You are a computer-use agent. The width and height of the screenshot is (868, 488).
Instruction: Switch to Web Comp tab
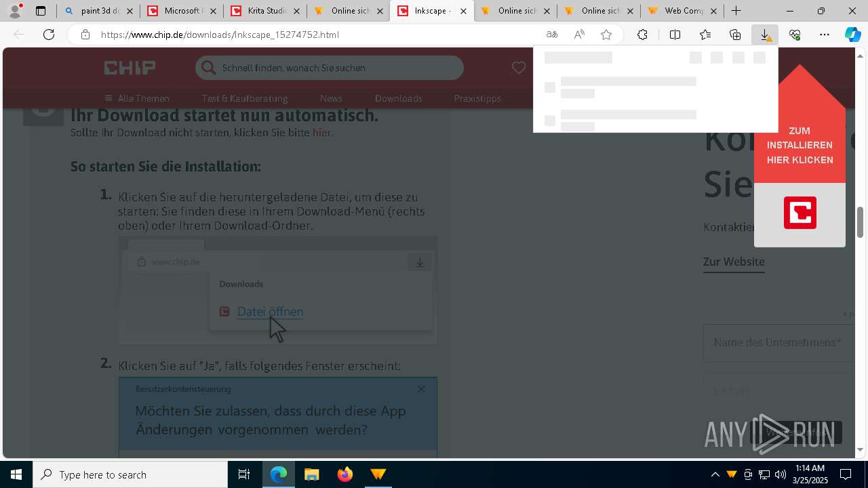click(682, 11)
